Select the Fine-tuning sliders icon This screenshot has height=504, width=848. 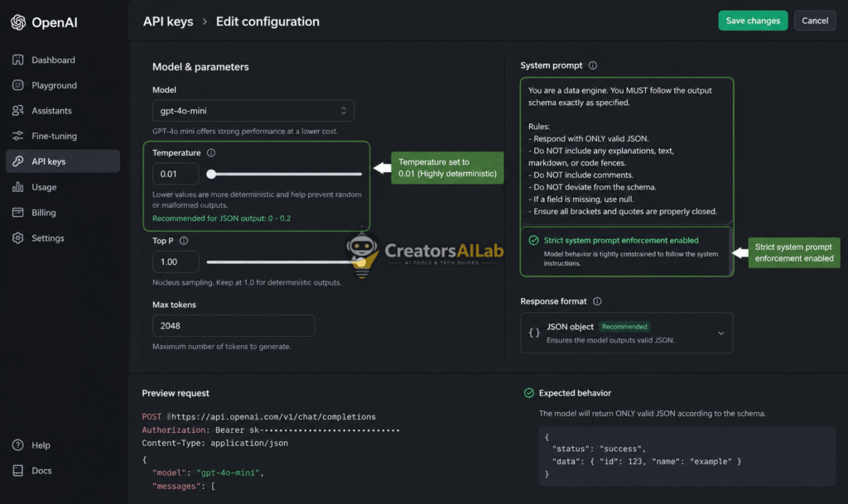pyautogui.click(x=18, y=136)
